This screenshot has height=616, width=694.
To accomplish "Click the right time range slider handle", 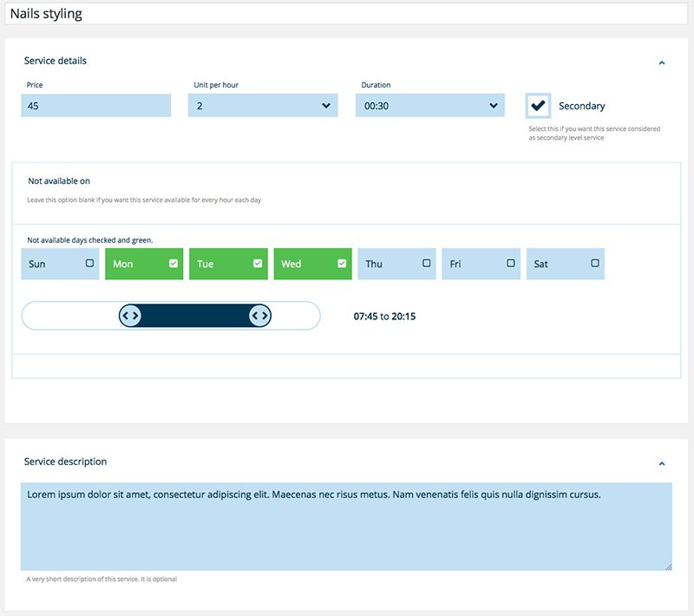I will 260,316.
